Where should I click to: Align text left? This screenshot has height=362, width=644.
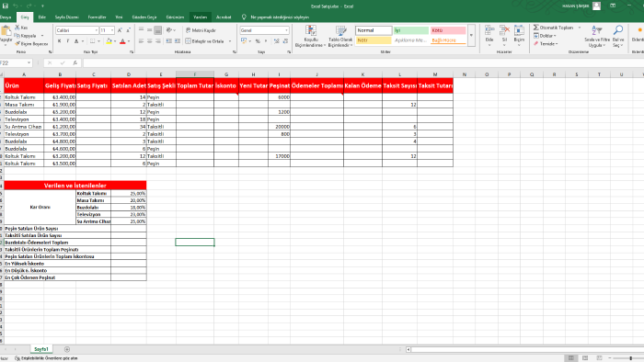[x=141, y=41]
